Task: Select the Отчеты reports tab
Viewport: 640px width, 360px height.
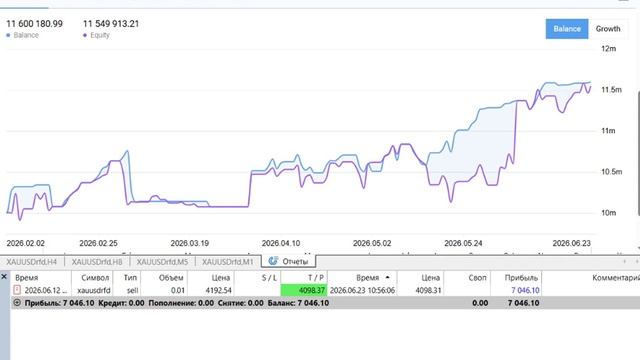Action: [x=289, y=261]
